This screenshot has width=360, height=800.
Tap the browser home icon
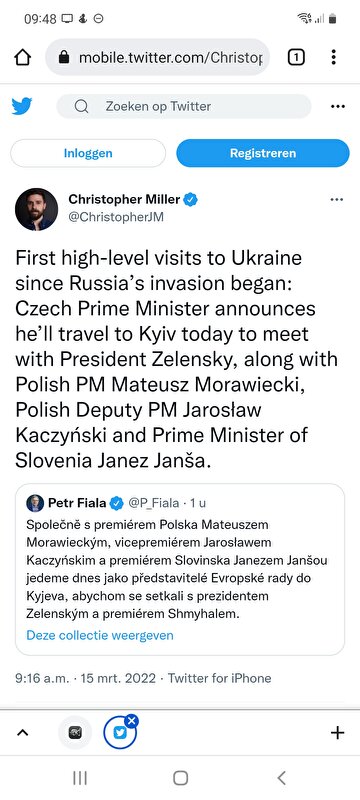22,57
